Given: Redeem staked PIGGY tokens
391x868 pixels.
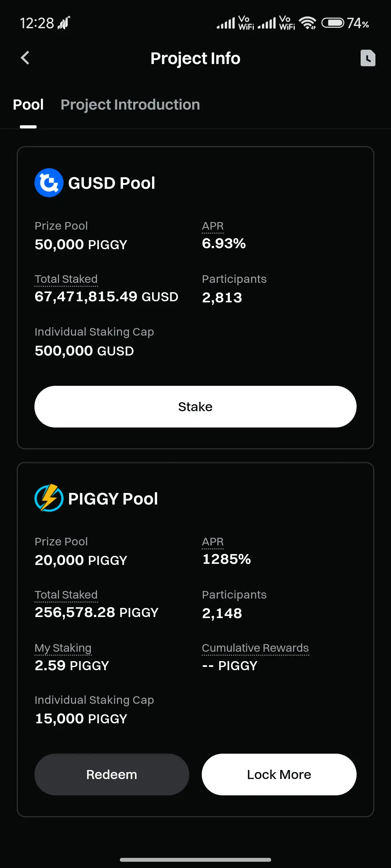Looking at the screenshot, I should [112, 774].
